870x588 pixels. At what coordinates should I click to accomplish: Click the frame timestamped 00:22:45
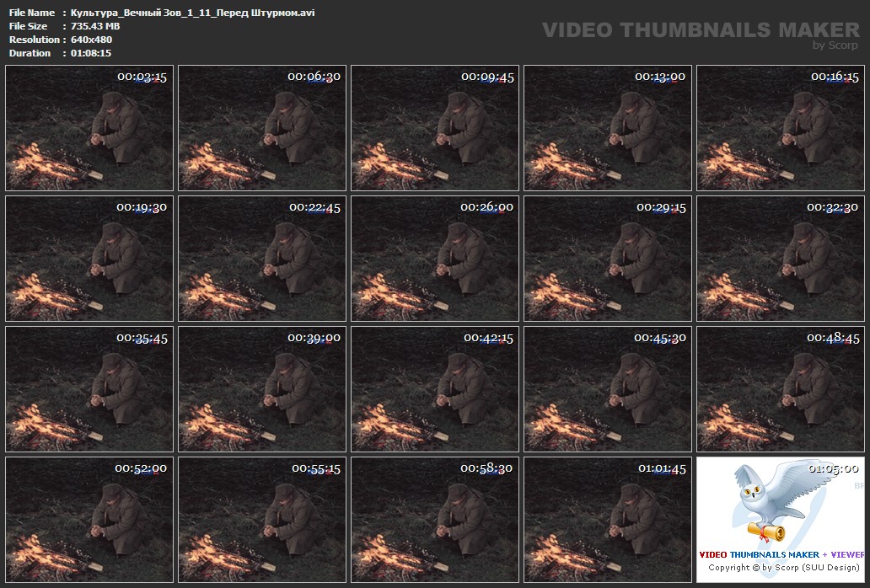pos(262,259)
